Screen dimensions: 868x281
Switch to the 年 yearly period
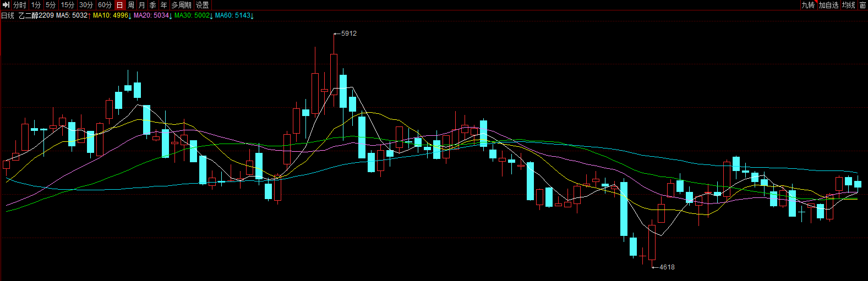[x=164, y=5]
